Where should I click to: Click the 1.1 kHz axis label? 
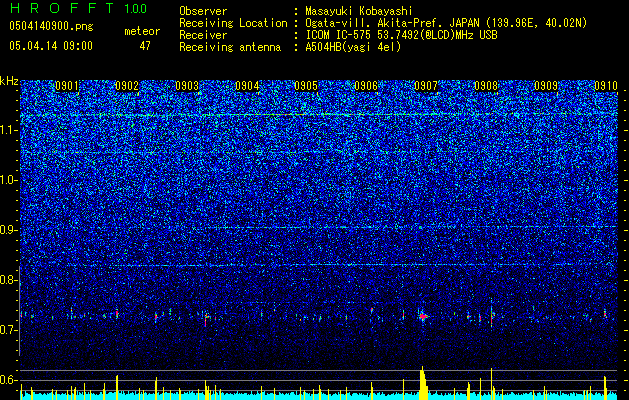8,130
